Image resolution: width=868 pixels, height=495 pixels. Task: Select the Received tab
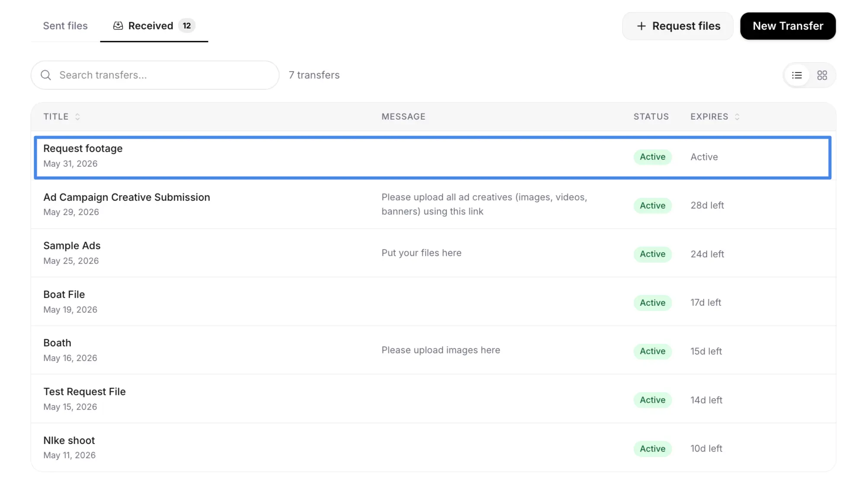click(154, 26)
